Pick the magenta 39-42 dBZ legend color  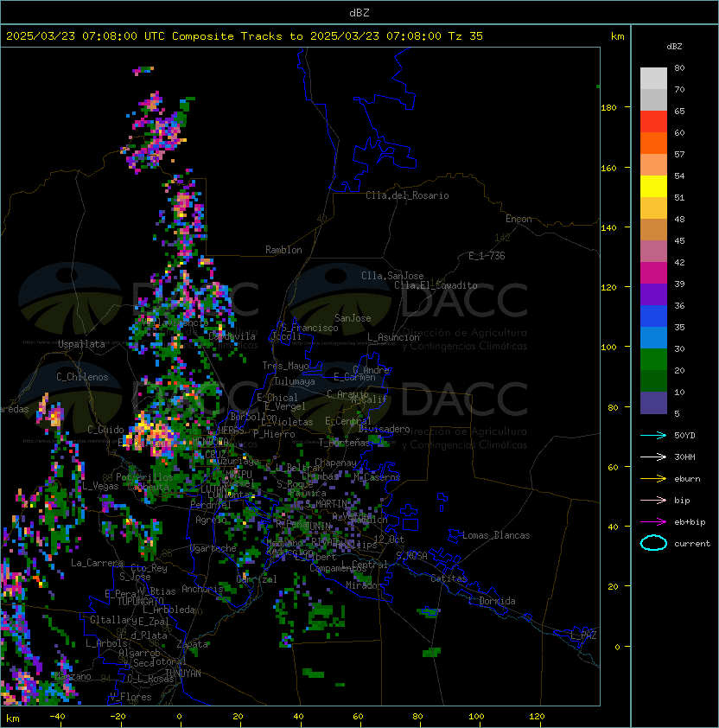(x=653, y=273)
